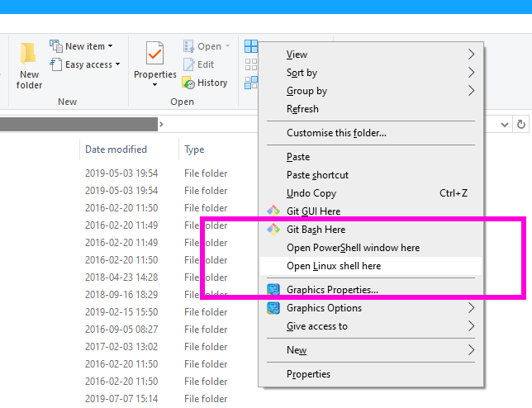Select Paste shortcut
This screenshot has width=532, height=408.
tap(371, 175)
